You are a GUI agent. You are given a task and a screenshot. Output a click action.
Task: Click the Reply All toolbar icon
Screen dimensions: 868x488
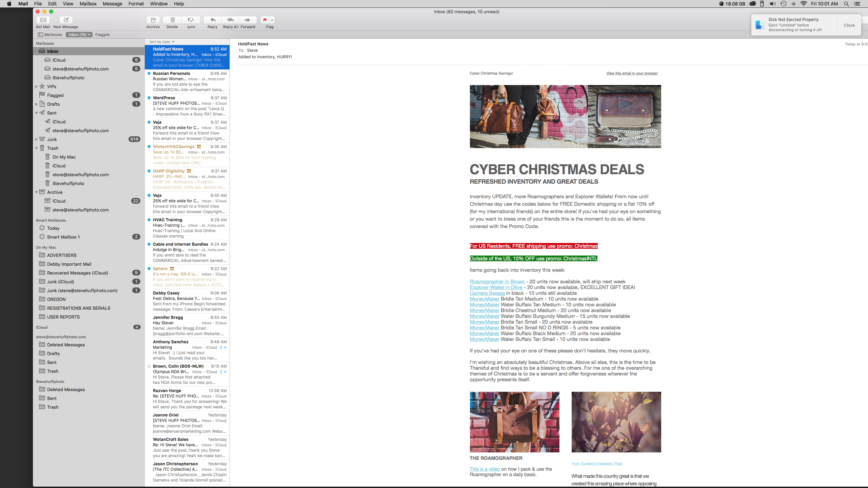(231, 20)
